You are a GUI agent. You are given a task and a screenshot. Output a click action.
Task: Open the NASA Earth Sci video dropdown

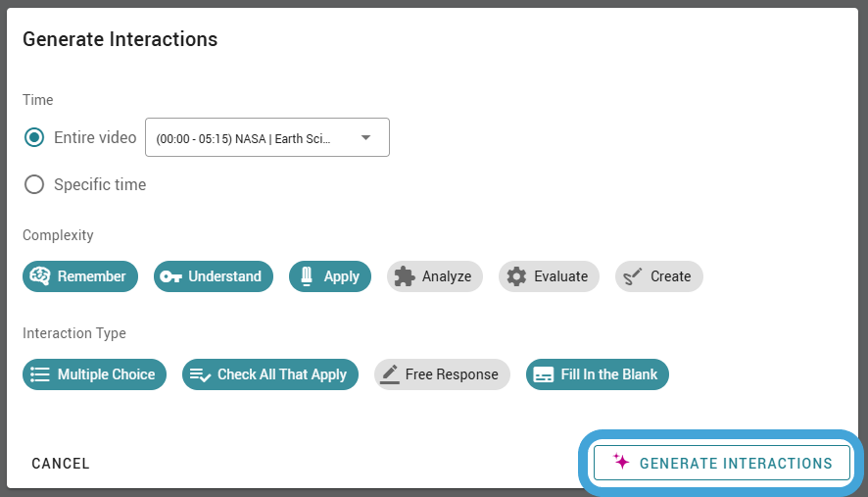pos(267,137)
